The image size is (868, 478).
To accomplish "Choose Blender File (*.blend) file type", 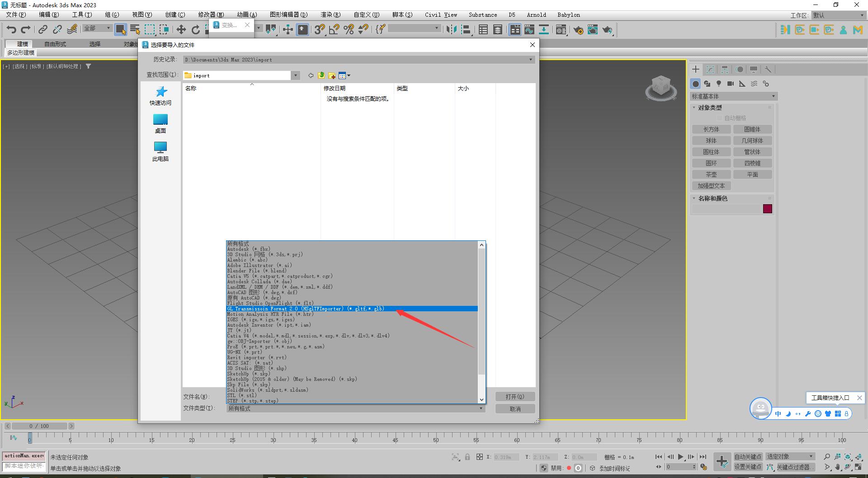I will coord(352,271).
